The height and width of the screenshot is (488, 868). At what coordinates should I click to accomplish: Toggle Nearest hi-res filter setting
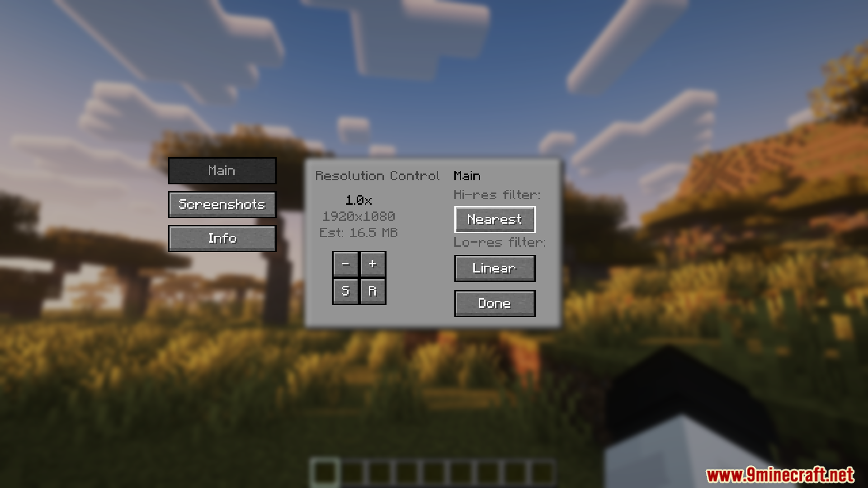click(495, 219)
